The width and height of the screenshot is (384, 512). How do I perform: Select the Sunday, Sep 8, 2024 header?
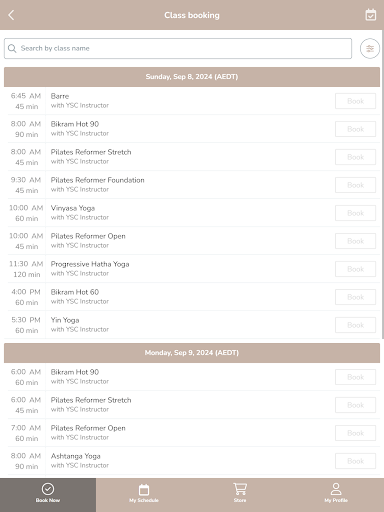coord(192,77)
